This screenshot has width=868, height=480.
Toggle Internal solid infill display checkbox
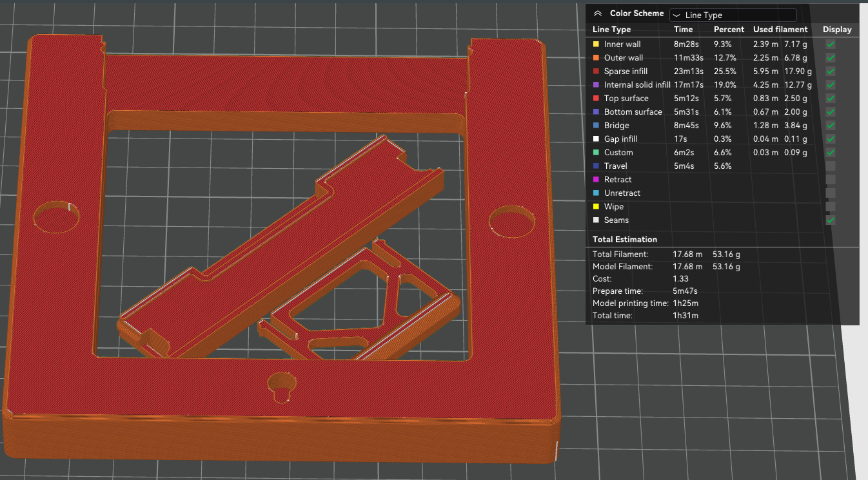tap(831, 85)
